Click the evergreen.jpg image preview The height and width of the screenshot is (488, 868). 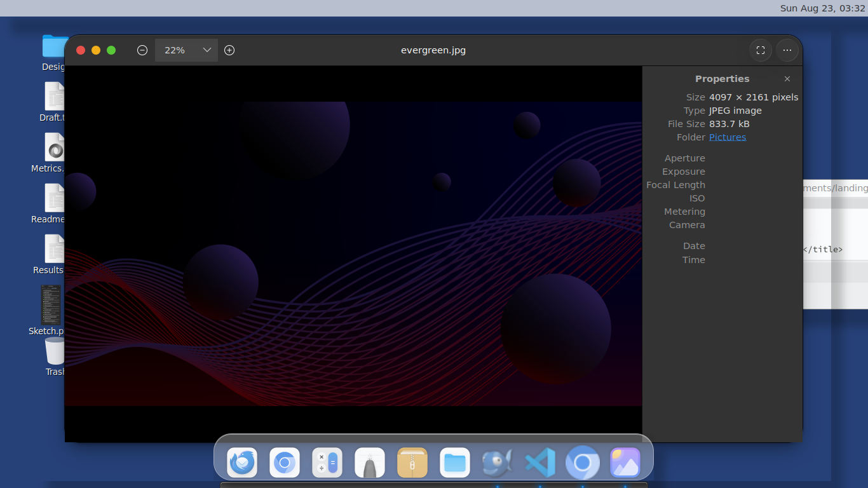click(x=353, y=254)
